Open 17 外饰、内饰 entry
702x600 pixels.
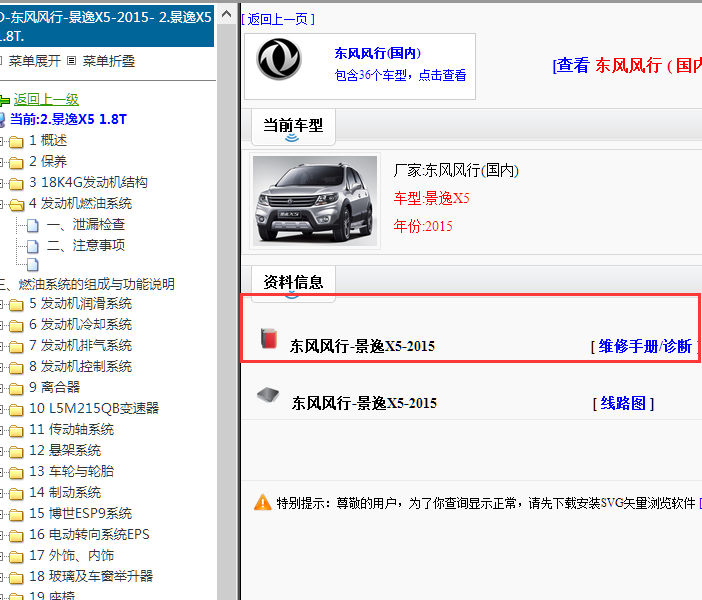click(72, 555)
